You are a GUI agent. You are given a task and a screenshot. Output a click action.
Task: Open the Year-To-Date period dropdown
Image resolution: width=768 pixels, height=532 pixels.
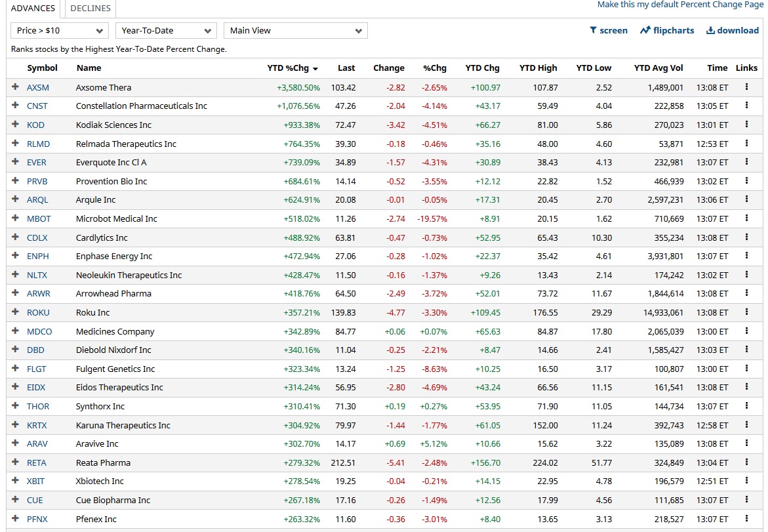(166, 30)
